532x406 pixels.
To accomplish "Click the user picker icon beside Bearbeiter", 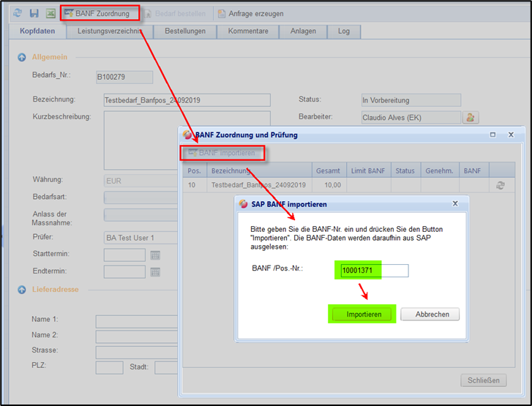I will pyautogui.click(x=471, y=117).
